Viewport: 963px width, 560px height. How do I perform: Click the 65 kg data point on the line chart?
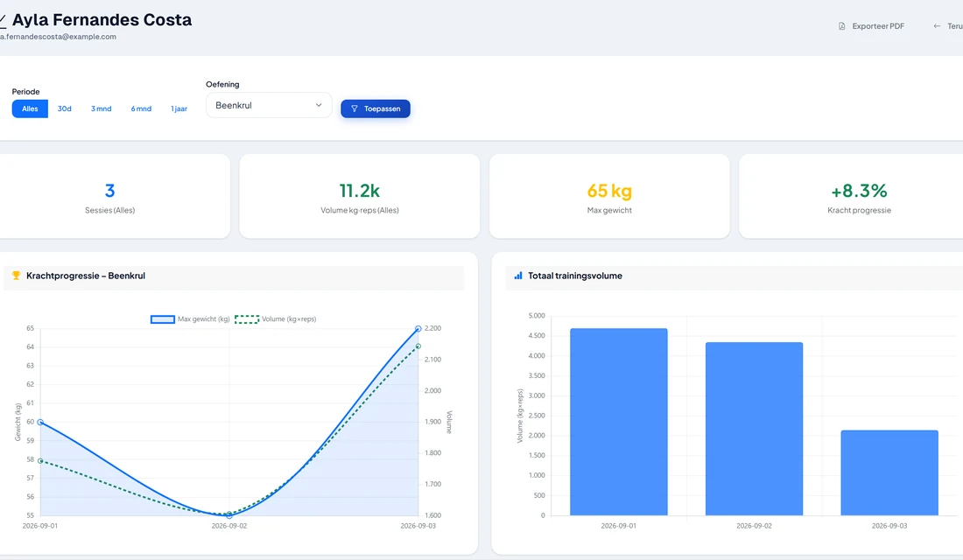[x=418, y=328]
